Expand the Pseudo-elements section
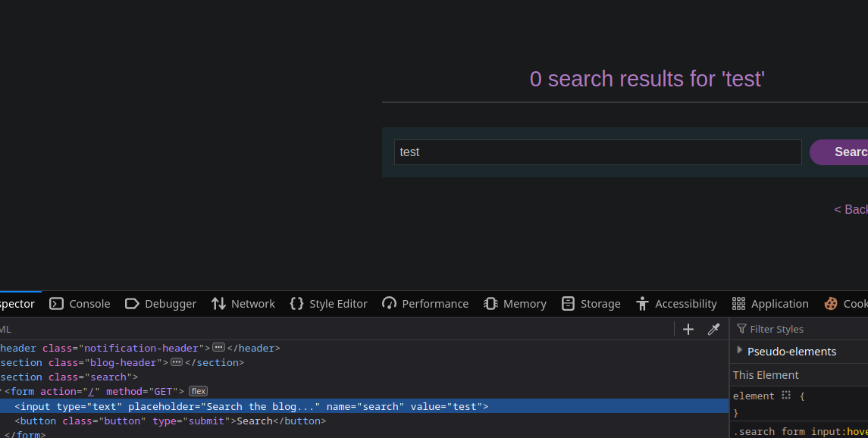This screenshot has height=438, width=868. click(x=740, y=351)
